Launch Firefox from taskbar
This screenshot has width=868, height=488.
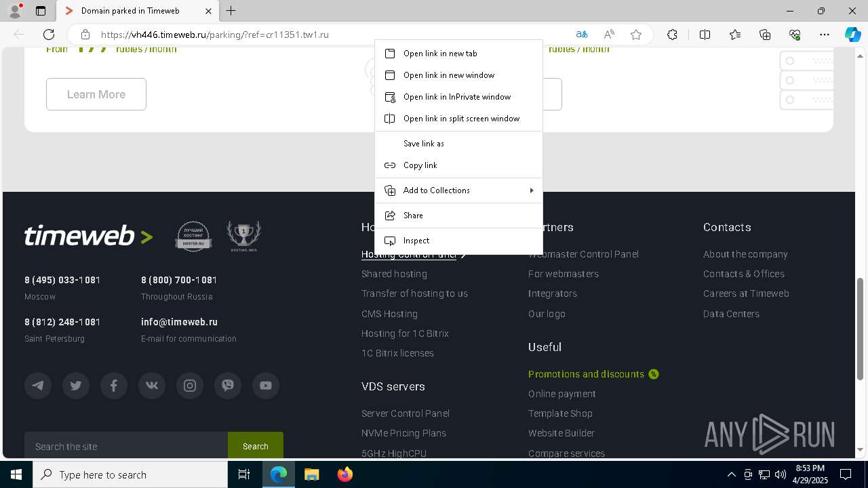(344, 474)
